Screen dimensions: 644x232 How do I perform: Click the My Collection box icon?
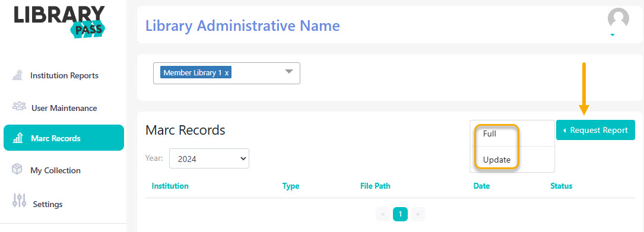17,169
